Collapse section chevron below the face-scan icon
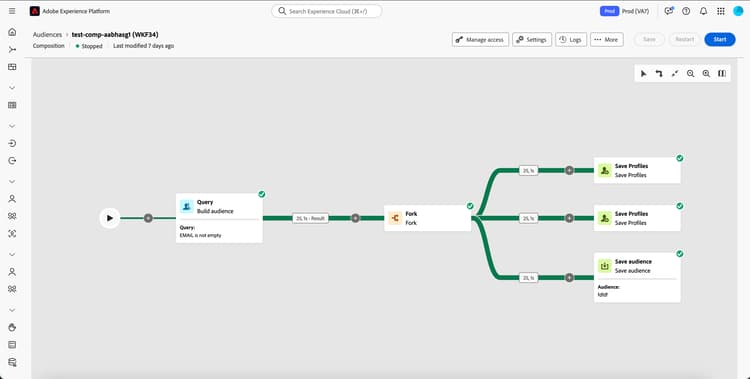750x379 pixels. (x=12, y=254)
